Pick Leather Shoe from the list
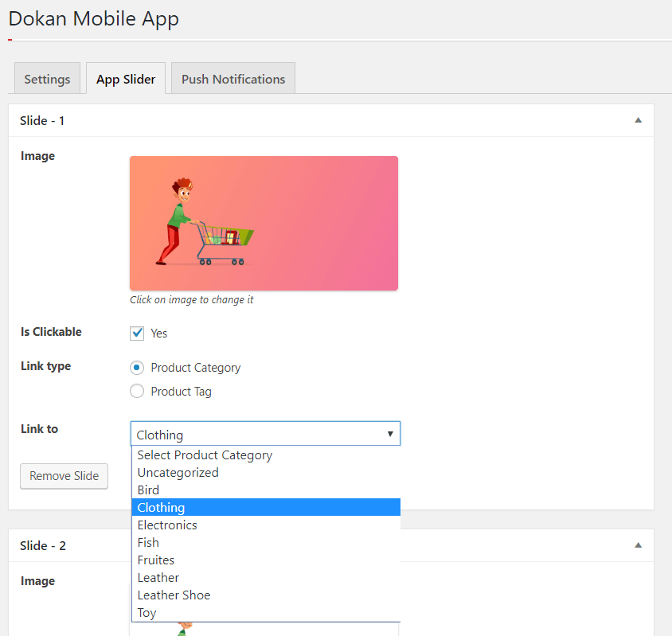The image size is (672, 636). 174,595
